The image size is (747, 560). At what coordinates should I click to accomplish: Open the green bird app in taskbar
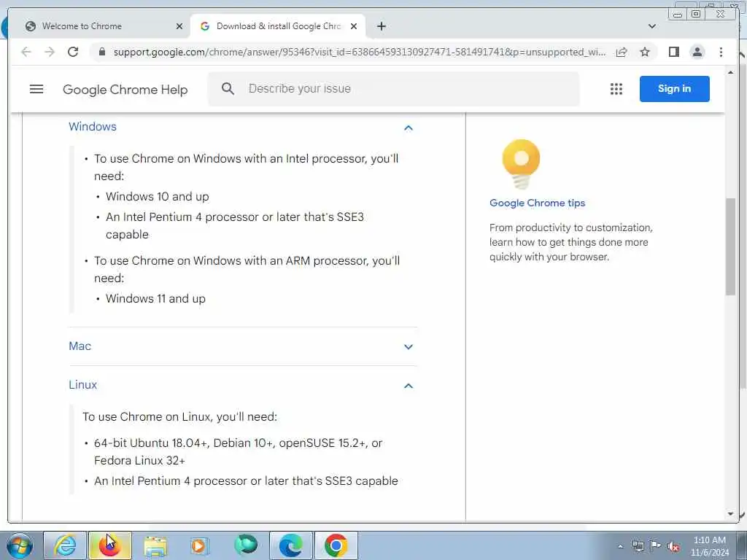click(246, 545)
